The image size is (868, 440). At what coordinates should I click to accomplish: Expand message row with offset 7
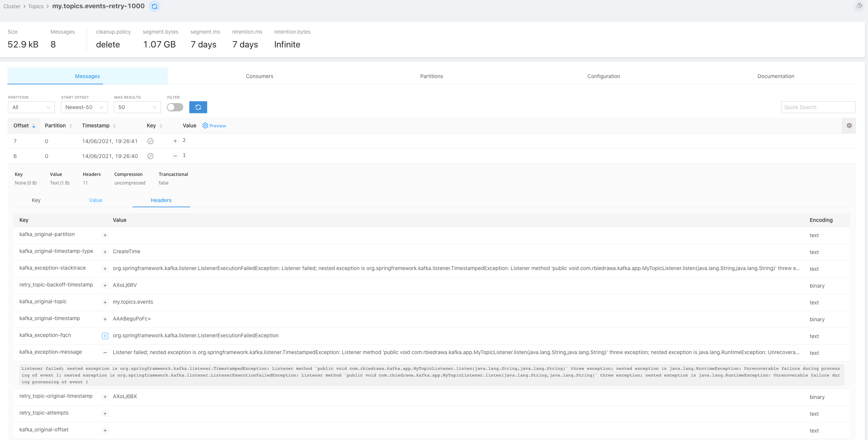[175, 141]
